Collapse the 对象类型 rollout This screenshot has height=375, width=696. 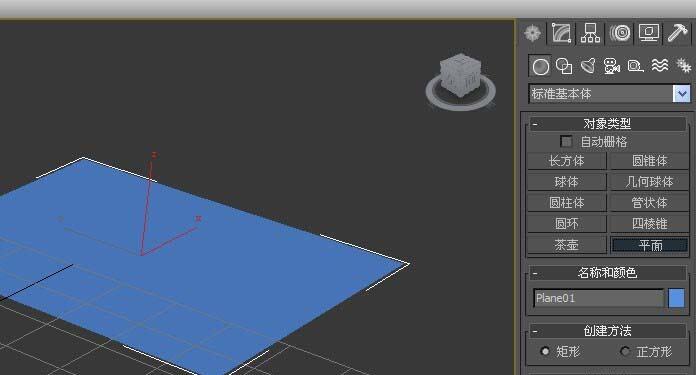pos(607,124)
